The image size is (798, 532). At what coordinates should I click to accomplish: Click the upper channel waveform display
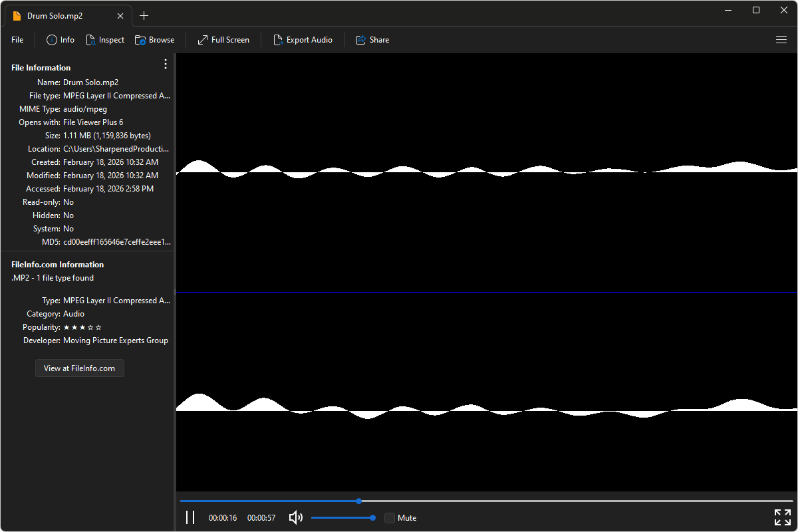(x=486, y=173)
